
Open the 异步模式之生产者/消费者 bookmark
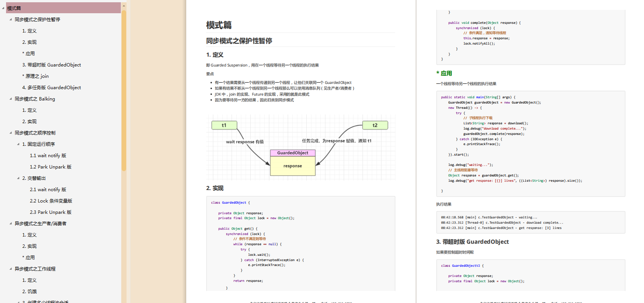coord(40,223)
